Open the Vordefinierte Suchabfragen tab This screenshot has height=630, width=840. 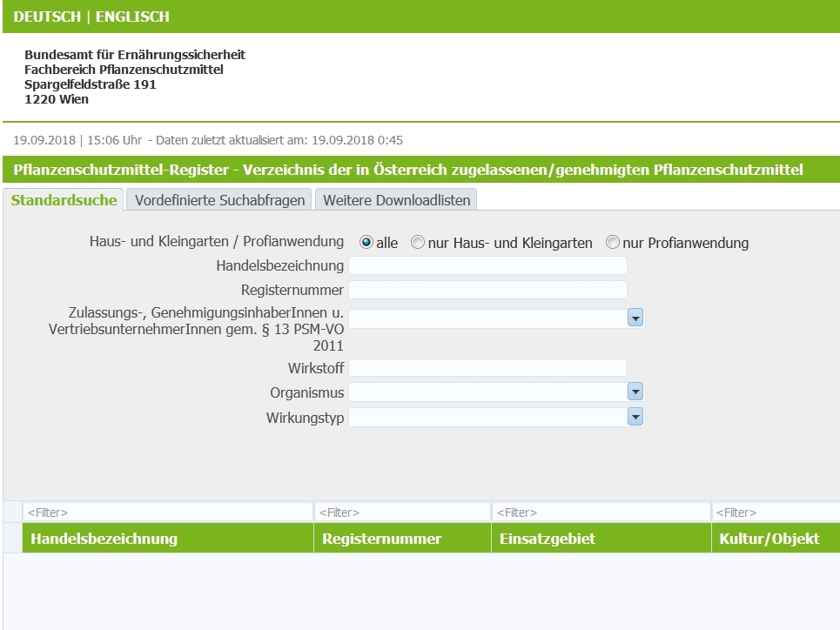(x=220, y=200)
